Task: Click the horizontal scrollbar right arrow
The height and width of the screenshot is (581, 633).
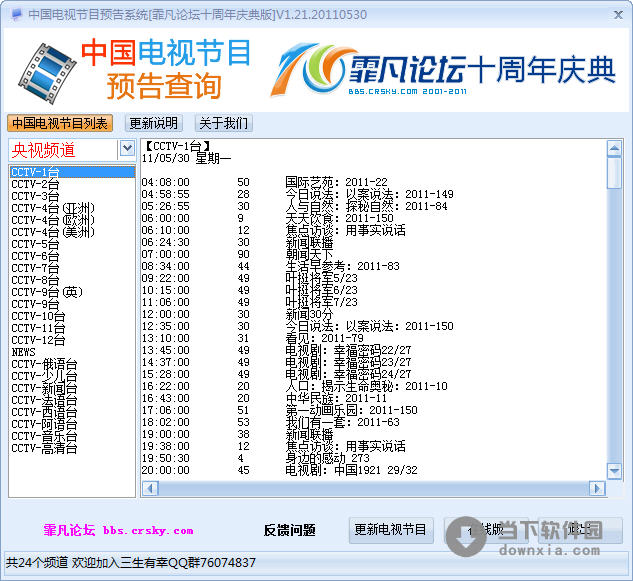Action: (x=597, y=488)
